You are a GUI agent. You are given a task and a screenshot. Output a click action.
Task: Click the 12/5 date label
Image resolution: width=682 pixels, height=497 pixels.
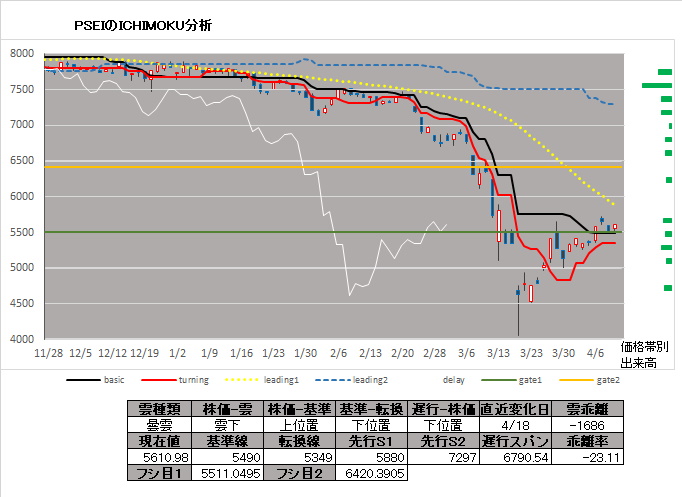(81, 353)
